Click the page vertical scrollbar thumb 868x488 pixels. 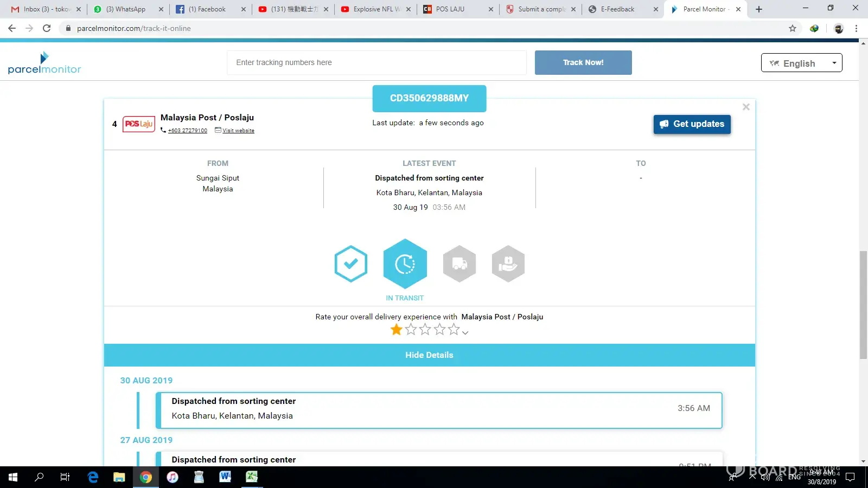863,305
